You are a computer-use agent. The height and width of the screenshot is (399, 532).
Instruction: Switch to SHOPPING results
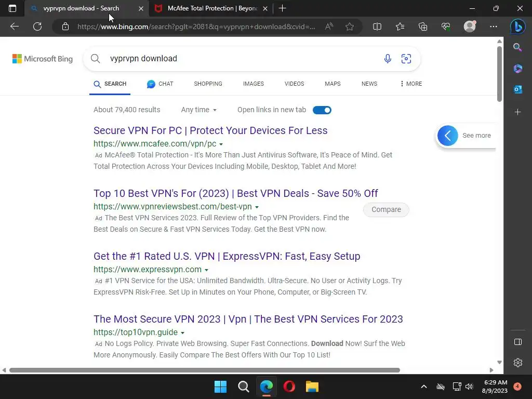pos(208,84)
